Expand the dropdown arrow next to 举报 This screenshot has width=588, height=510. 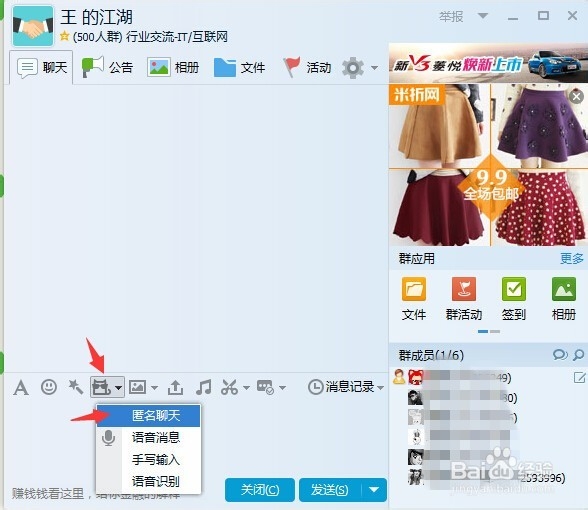[483, 16]
